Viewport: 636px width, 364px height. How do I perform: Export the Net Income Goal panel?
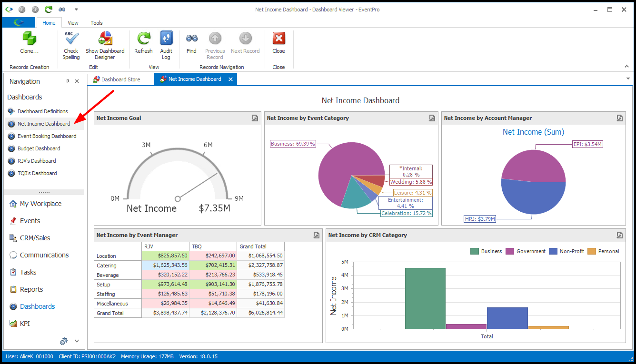pos(255,118)
